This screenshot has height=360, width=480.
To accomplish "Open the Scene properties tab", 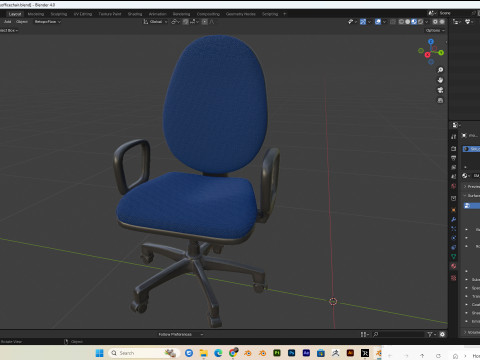I will click(454, 177).
